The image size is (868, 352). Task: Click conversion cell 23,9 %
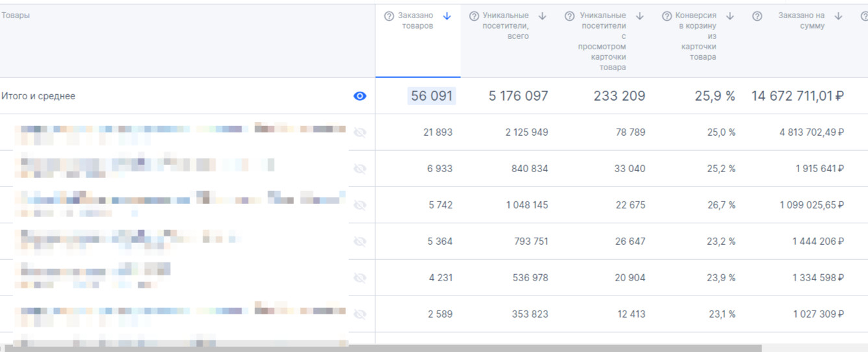[x=721, y=278]
